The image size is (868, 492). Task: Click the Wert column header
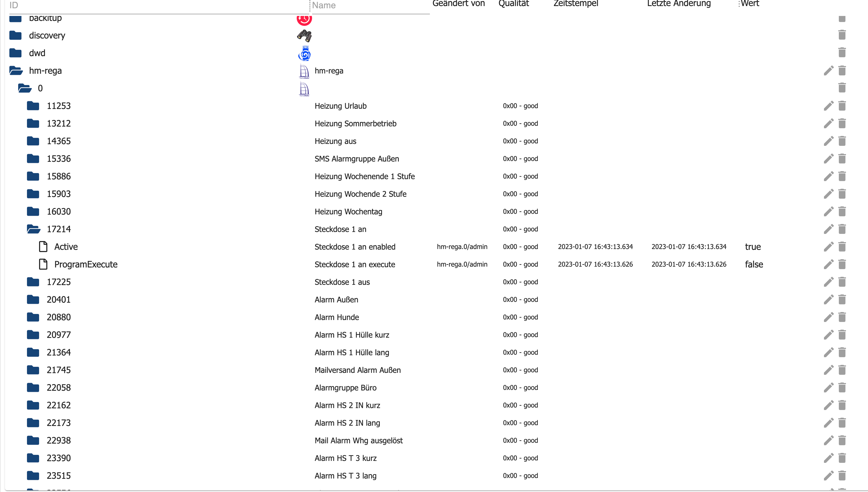point(750,3)
